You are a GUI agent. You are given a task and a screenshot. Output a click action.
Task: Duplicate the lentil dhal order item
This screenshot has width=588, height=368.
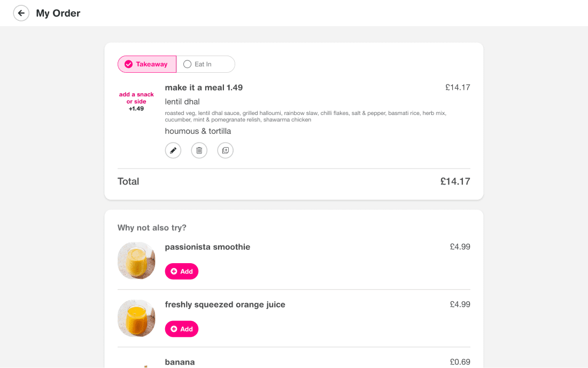(226, 151)
